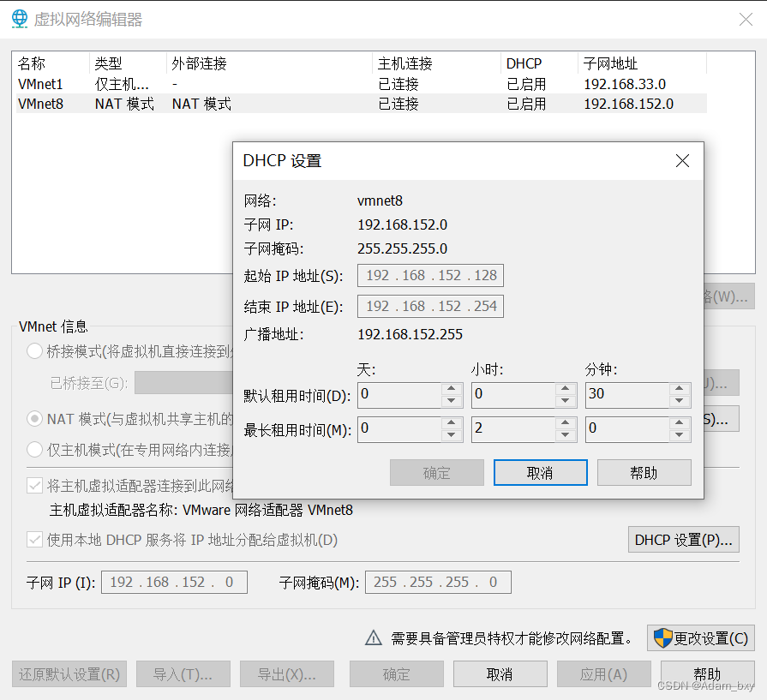Click the shield icon on 更改设置 button
The height and width of the screenshot is (700, 767).
[x=662, y=637]
